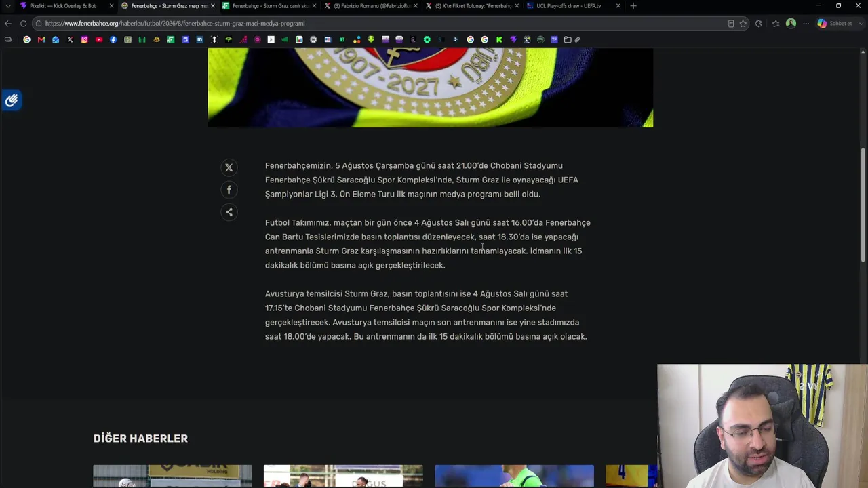Open the TF bookmark icon
Screen dimensions: 868x488
pos(554,39)
